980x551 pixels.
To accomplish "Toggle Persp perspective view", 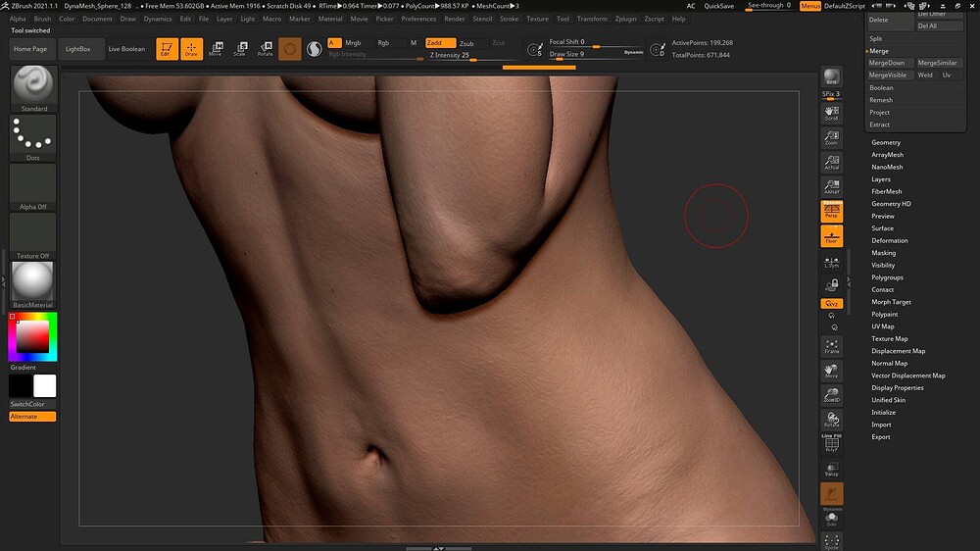I will click(x=832, y=212).
